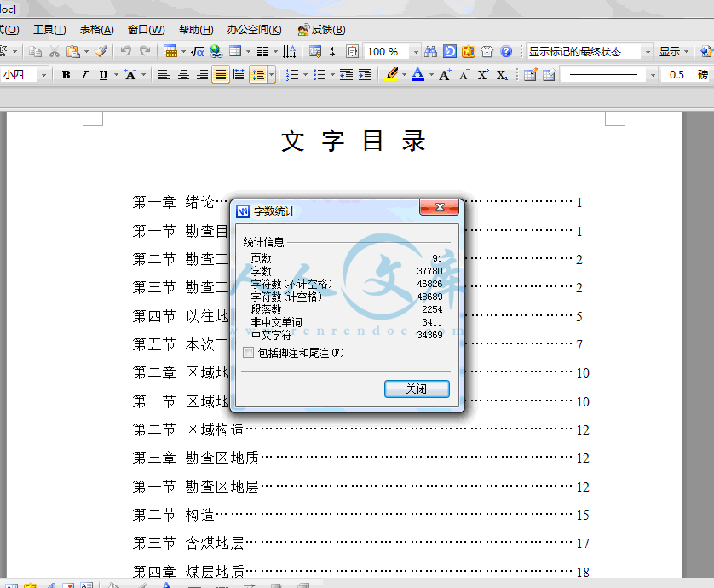Apply subscript with the X₂ icon
The image size is (714, 588).
pos(502,75)
